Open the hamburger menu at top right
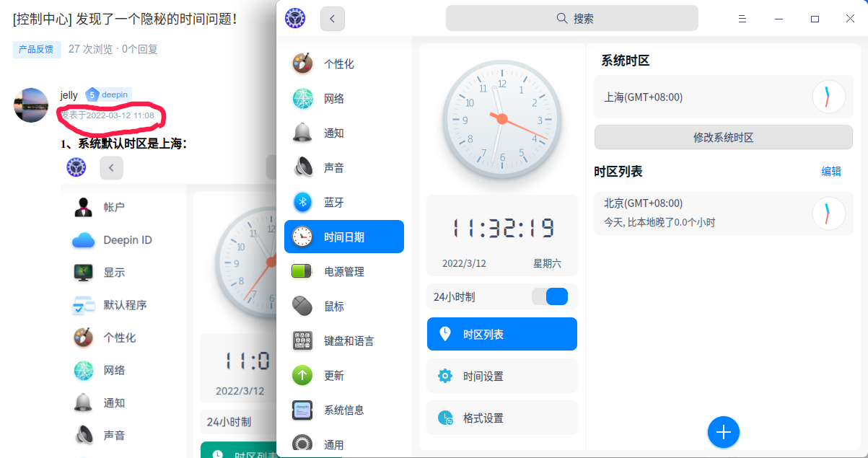The height and width of the screenshot is (458, 868). pos(742,18)
